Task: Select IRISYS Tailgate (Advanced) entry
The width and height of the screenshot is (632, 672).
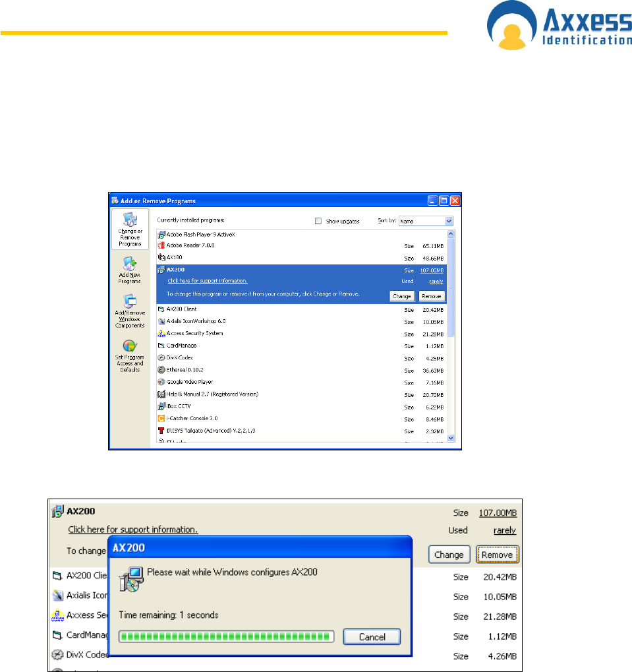Action: (211, 431)
